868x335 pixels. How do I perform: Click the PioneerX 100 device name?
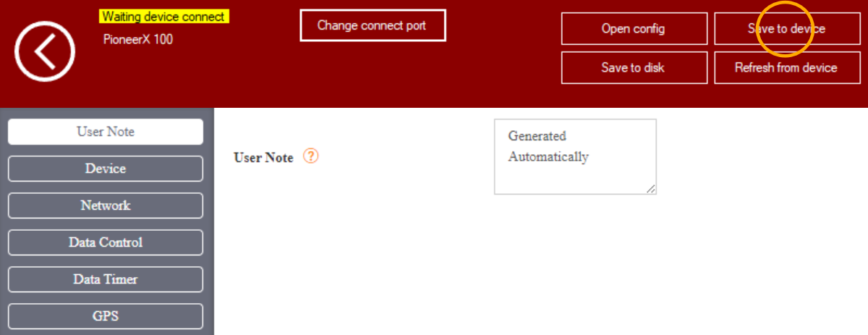click(x=138, y=39)
